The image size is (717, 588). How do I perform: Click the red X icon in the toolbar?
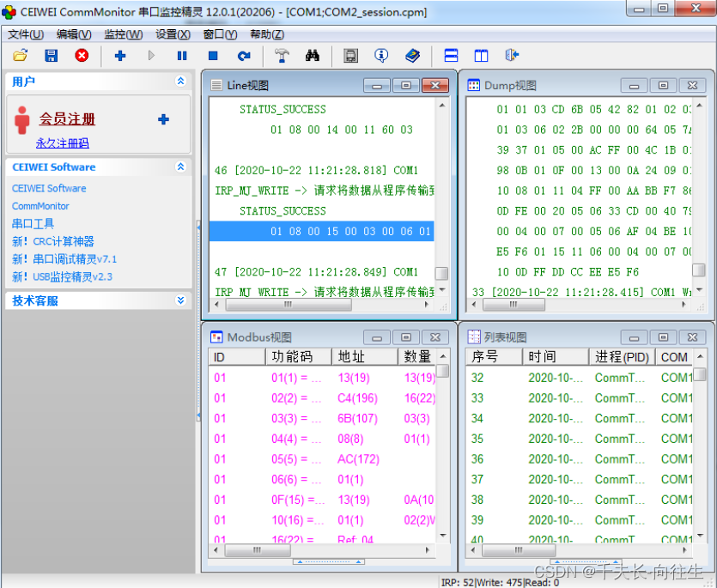coord(82,56)
